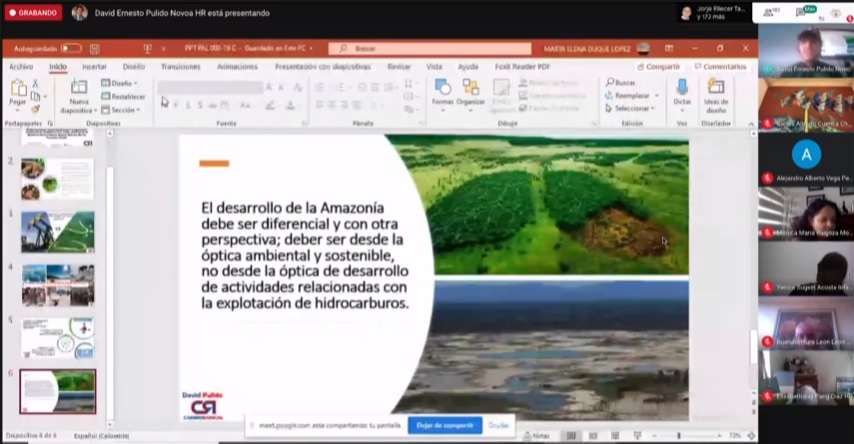Expand the Reemplazar dropdown arrow

click(x=657, y=95)
